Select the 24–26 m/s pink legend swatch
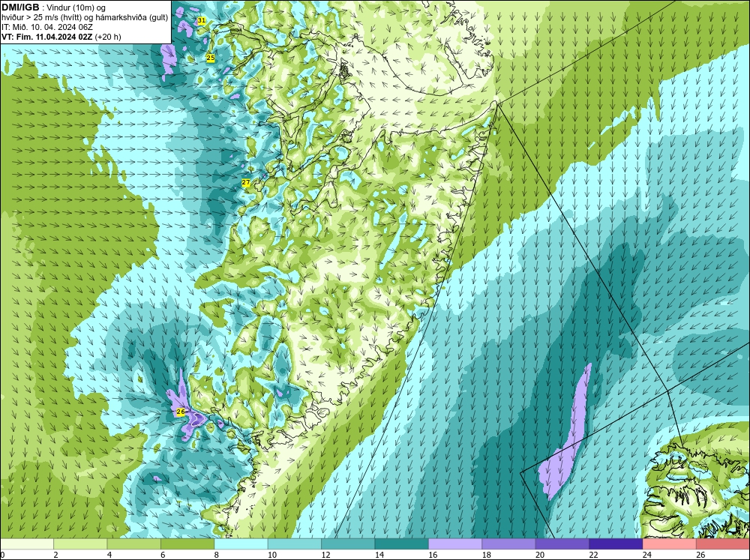The height and width of the screenshot is (560, 750). [670, 544]
